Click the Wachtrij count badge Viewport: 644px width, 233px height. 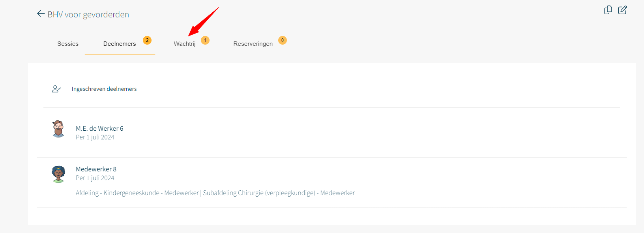click(x=205, y=40)
